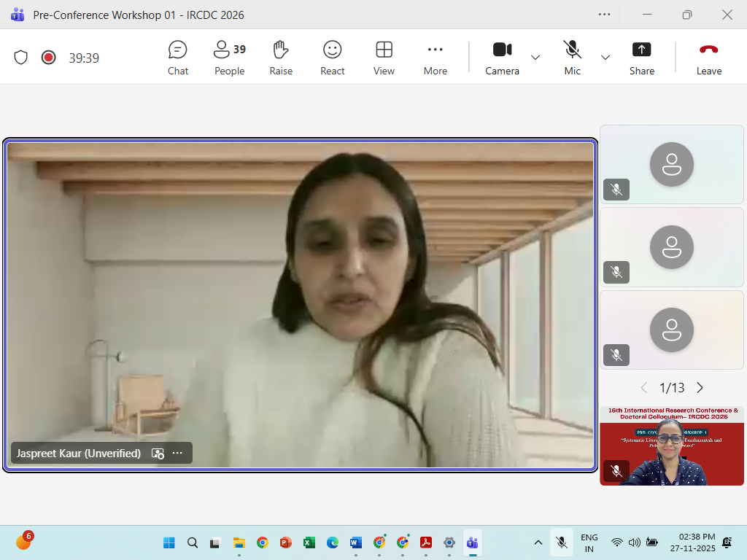Image resolution: width=747 pixels, height=560 pixels.
Task: Show hidden system tray icons
Action: pos(538,542)
